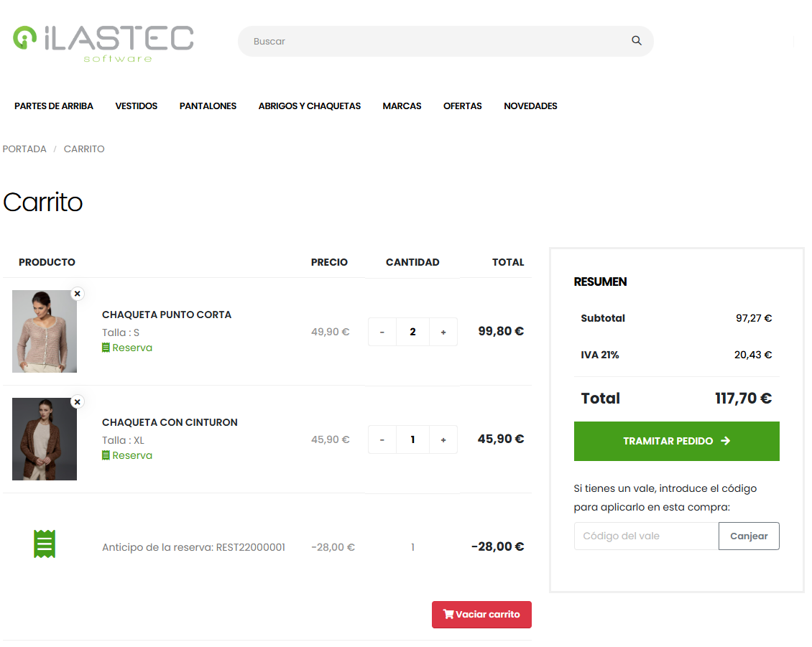Decrease quantity of Chaqueta con Cinturon
The image size is (812, 647).
[382, 439]
